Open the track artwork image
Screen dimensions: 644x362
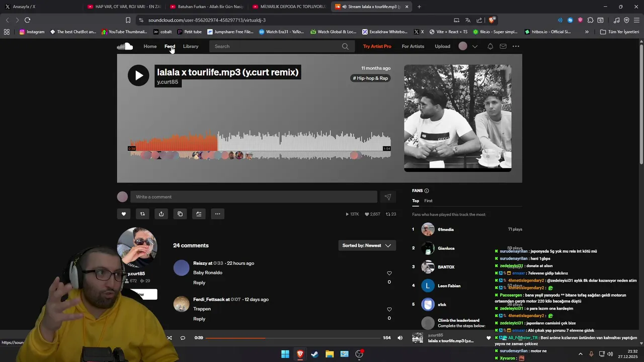point(457,118)
